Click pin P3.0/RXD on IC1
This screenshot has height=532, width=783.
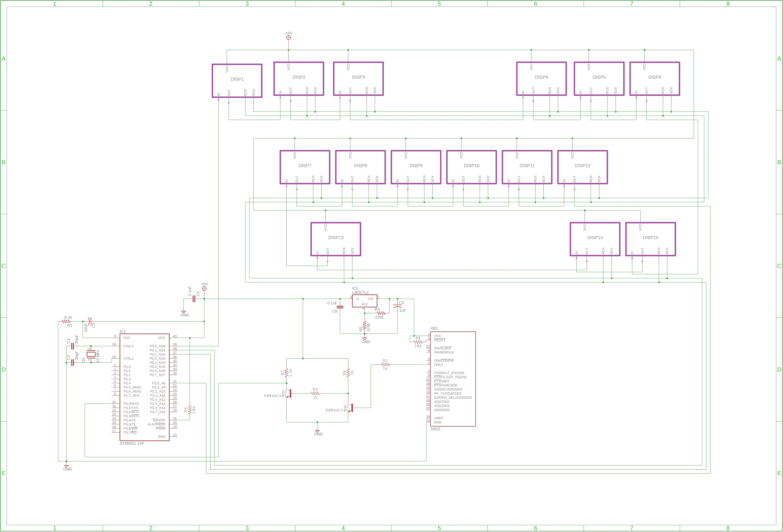pyautogui.click(x=131, y=404)
